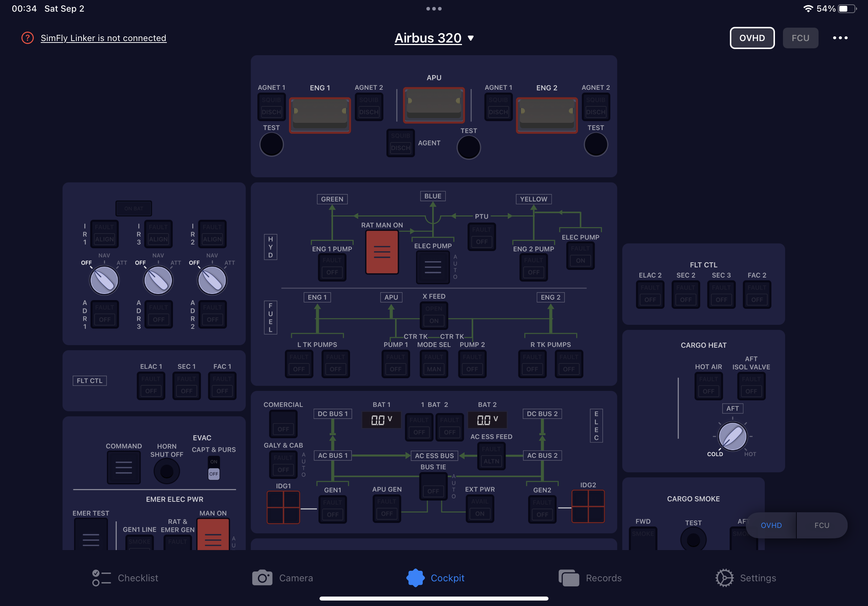Push the ENG 1 fire pushbutton
The width and height of the screenshot is (868, 606).
point(320,115)
